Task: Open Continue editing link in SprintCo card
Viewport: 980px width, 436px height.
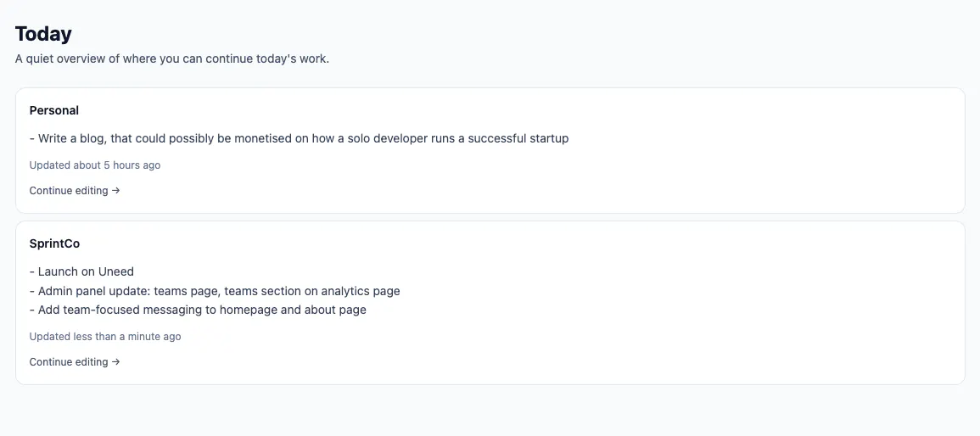Action: click(x=75, y=361)
